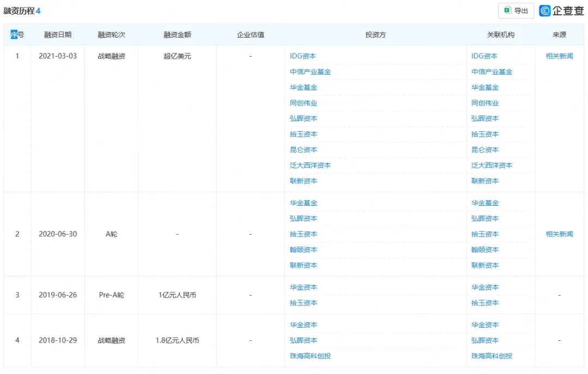
Task: Click the 融资金额 column header
Action: (x=177, y=35)
